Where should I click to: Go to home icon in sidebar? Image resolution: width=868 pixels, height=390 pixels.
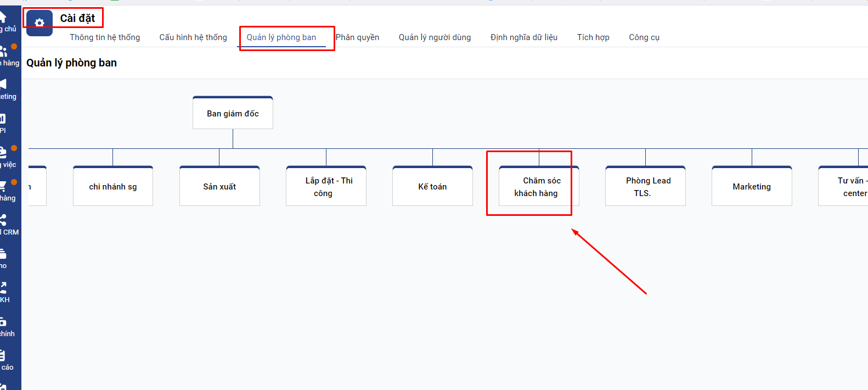[3, 17]
